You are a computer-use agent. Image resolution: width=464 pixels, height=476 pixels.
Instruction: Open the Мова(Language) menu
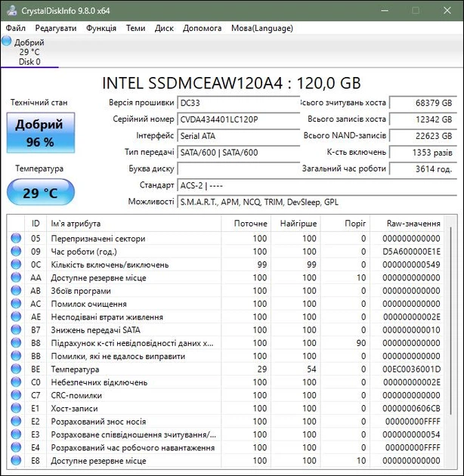[262, 28]
